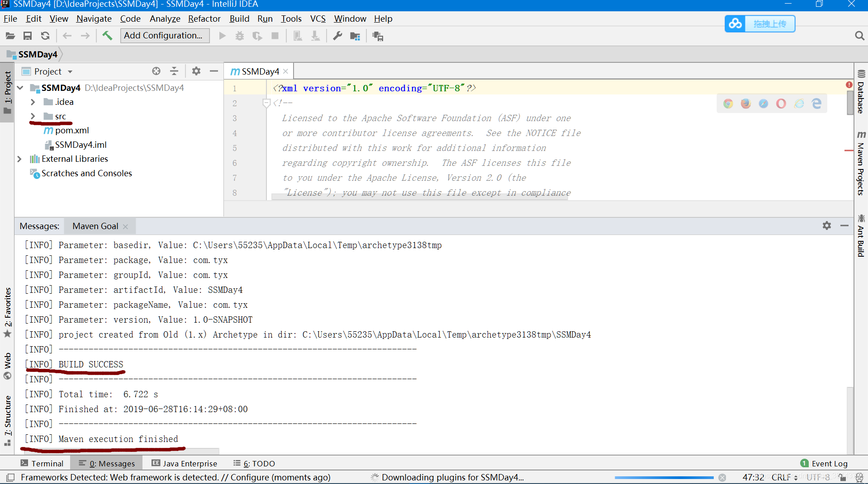Switch to the 6: TODO tab
The width and height of the screenshot is (868, 484).
[254, 463]
